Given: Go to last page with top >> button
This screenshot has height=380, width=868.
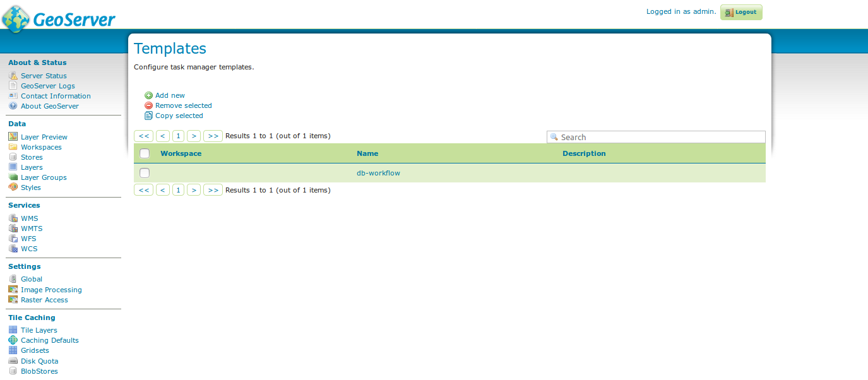Looking at the screenshot, I should (213, 136).
